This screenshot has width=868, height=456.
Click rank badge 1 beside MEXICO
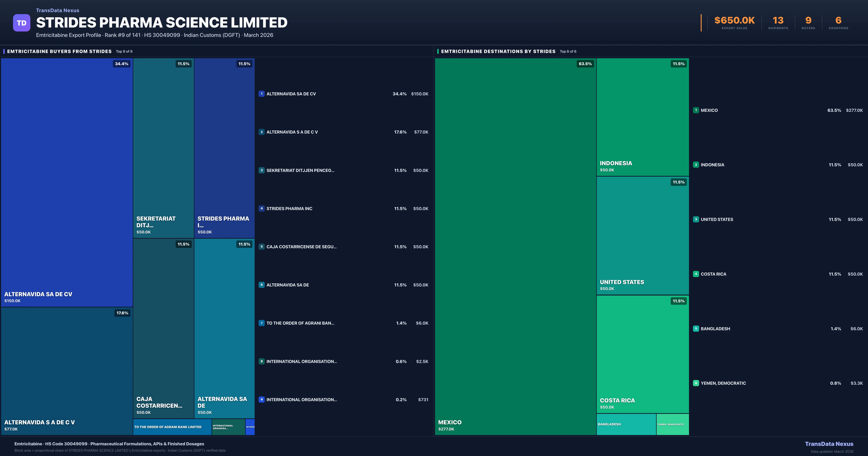(x=696, y=110)
